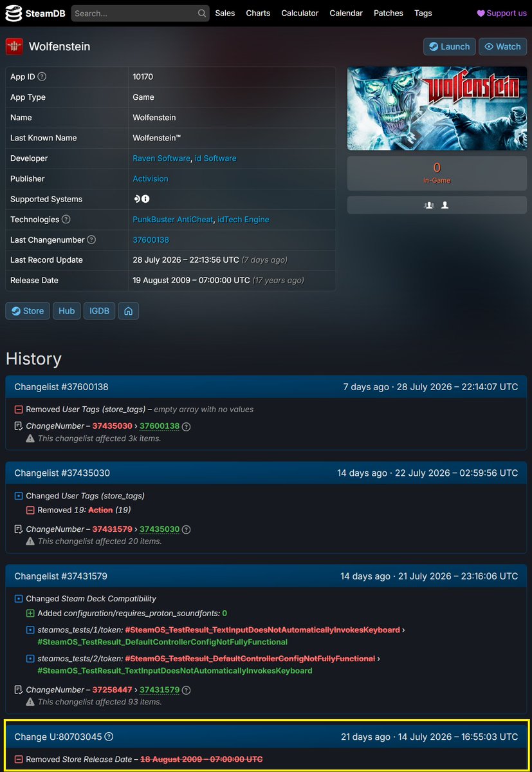Click the help icon after green 37600138
The height and width of the screenshot is (772, 532).
pyautogui.click(x=186, y=427)
